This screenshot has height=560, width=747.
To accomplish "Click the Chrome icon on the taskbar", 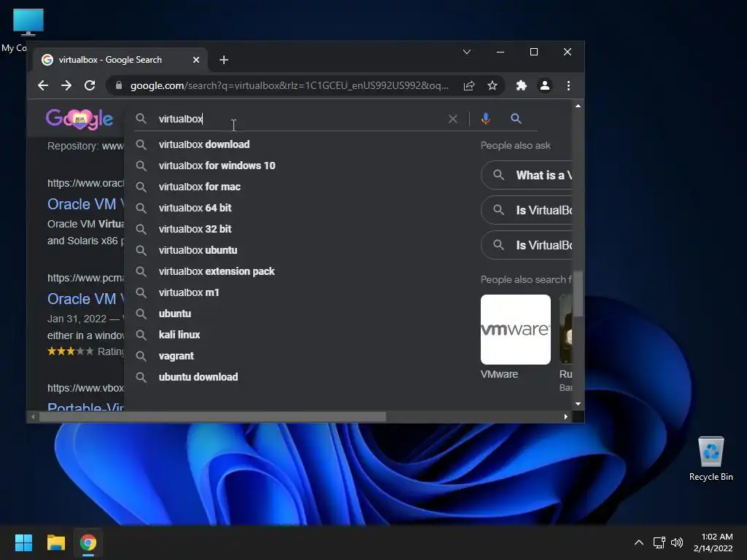I will click(x=88, y=542).
